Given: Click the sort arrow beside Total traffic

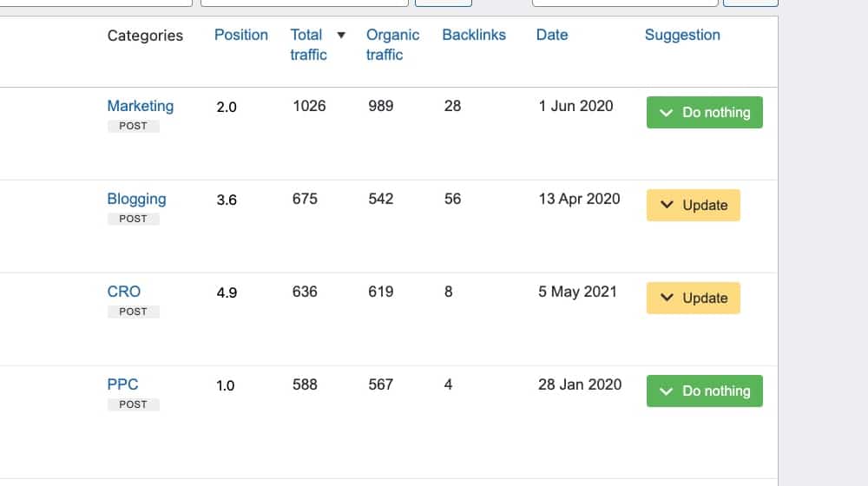Looking at the screenshot, I should tap(341, 36).
